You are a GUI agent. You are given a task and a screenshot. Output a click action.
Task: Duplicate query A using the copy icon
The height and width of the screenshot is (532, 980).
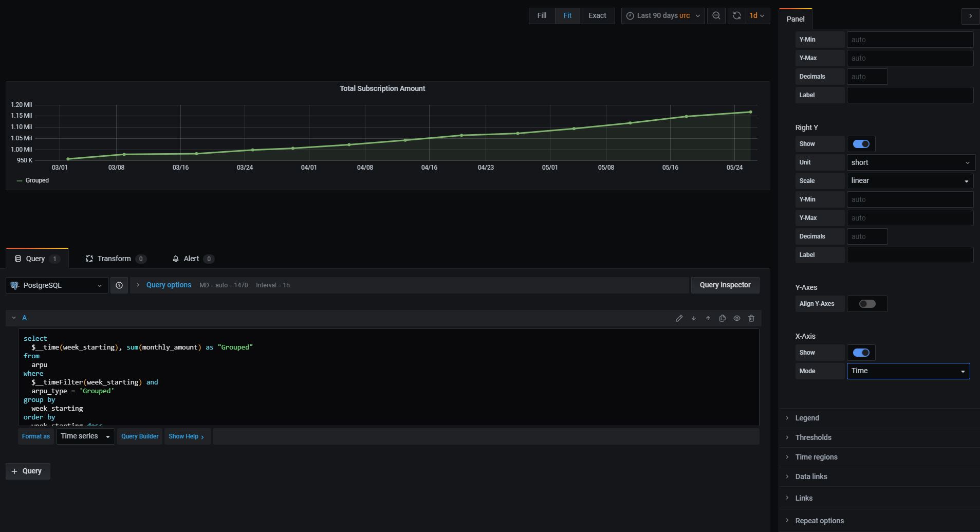[x=722, y=318]
